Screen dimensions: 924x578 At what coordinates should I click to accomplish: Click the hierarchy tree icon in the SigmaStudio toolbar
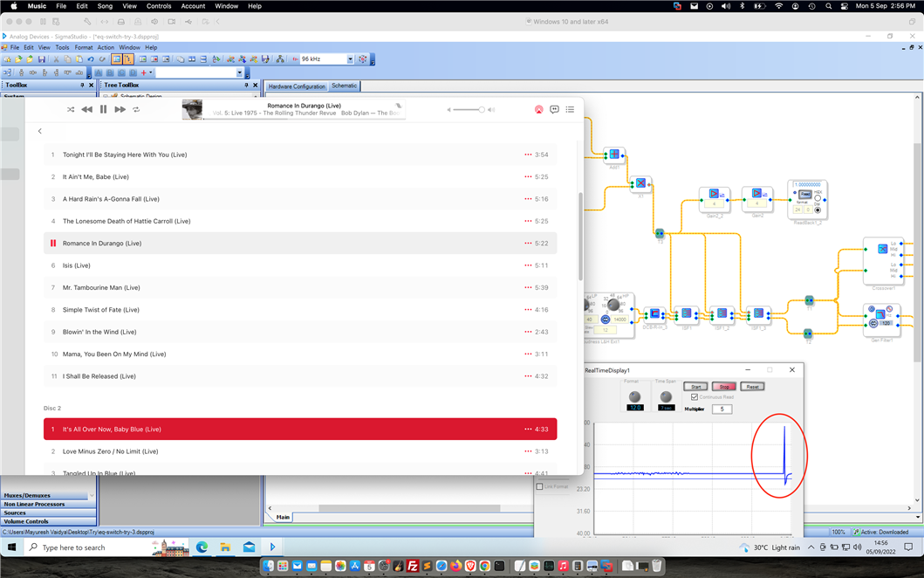[x=280, y=59]
